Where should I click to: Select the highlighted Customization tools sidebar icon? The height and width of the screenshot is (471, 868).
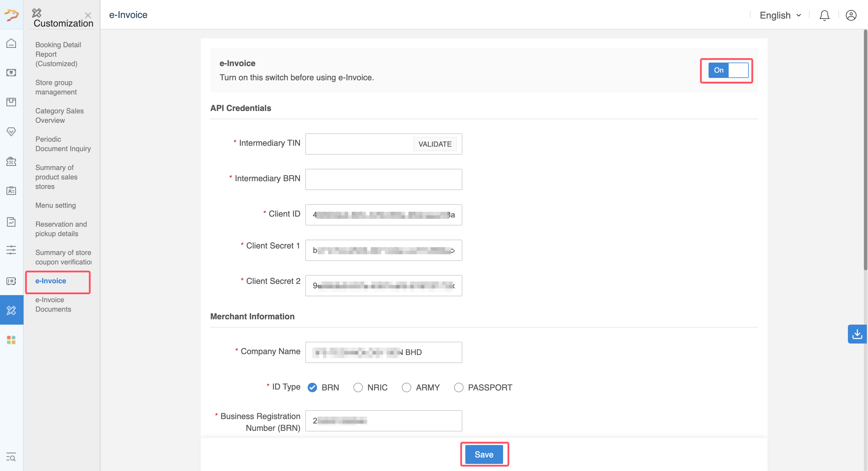pos(12,310)
